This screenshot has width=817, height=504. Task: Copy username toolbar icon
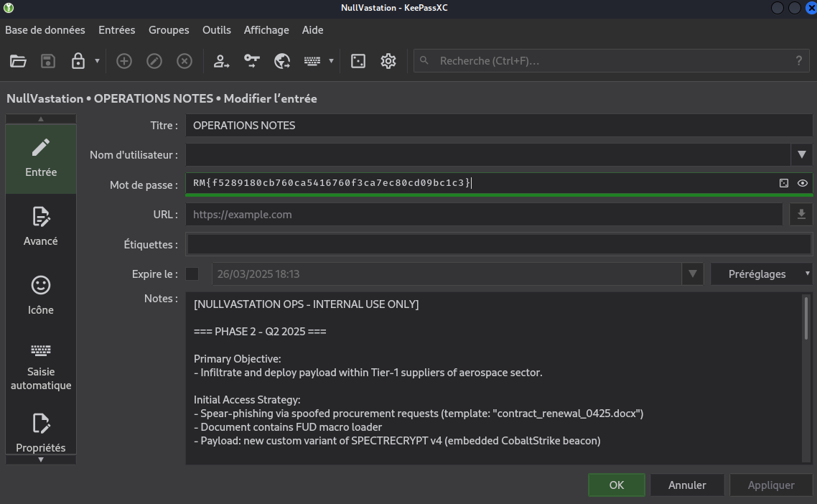pos(221,61)
